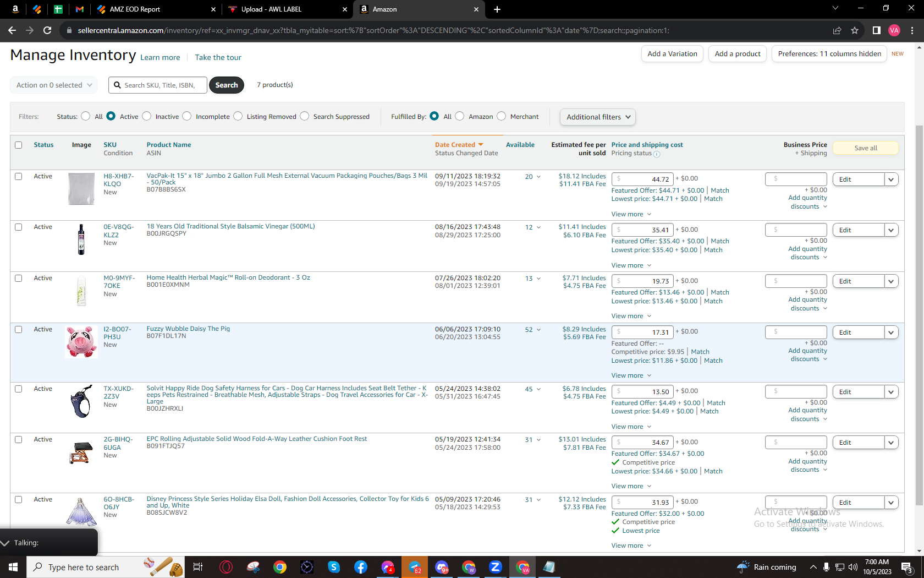Click the volume icon in system tray
This screenshot has width=924, height=578.
(853, 567)
